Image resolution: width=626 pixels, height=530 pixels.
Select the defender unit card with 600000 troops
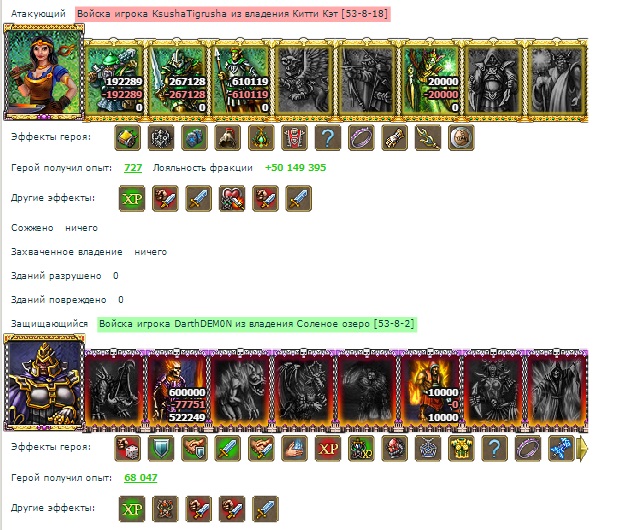[x=178, y=390]
